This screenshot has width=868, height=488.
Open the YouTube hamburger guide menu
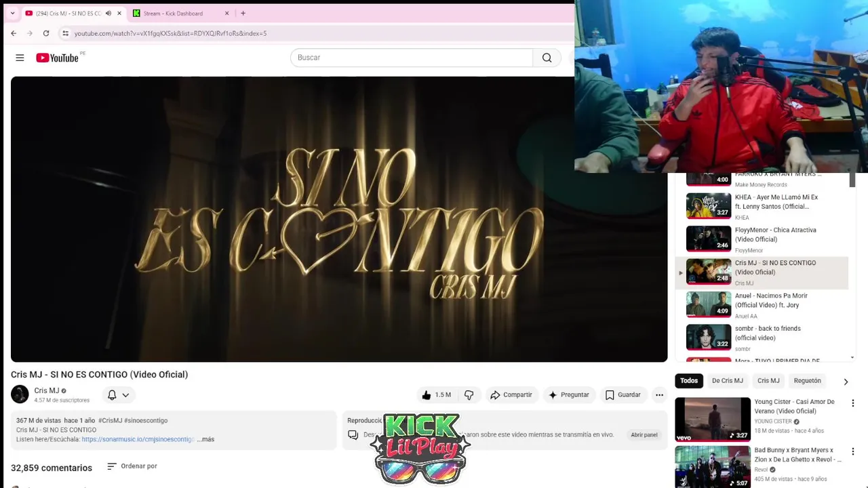(20, 58)
